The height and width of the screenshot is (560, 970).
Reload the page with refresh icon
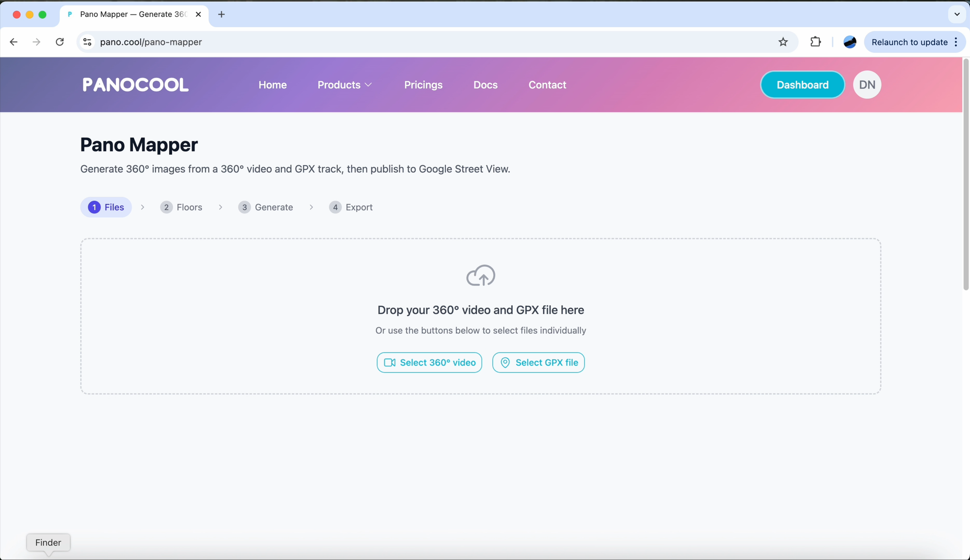click(x=60, y=42)
